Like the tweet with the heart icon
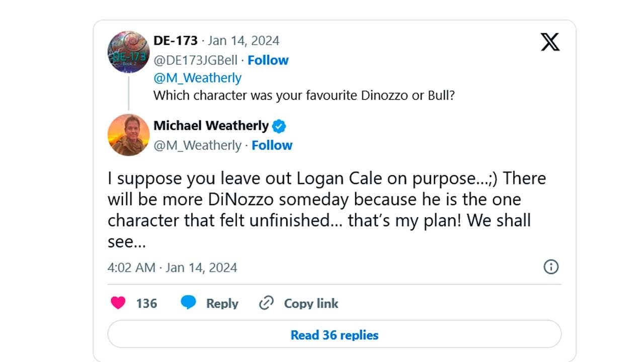Image resolution: width=644 pixels, height=362 pixels. click(x=118, y=303)
